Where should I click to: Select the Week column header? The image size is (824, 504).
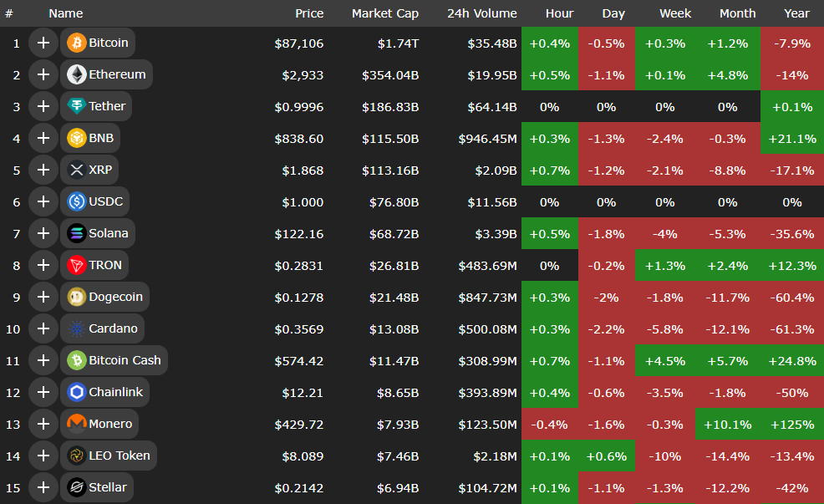click(x=674, y=13)
